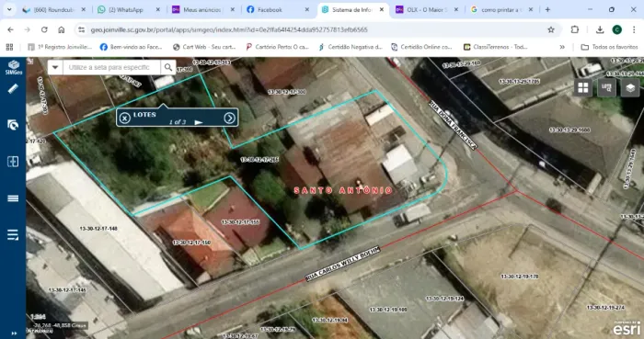Close the LOTES popup
The width and height of the screenshot is (644, 339).
tap(124, 119)
